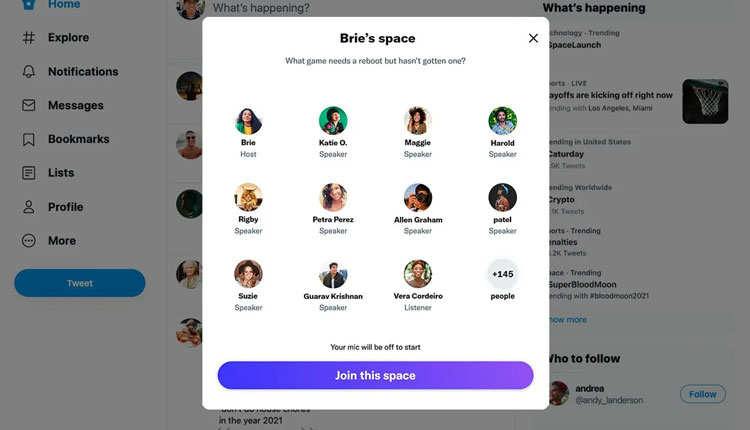Expand the More circle icon
The image size is (750, 430).
tap(29, 241)
